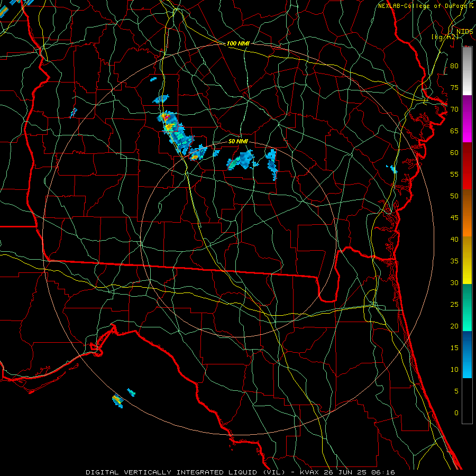
Task: Click the NIDS label above the scale
Action: click(464, 32)
